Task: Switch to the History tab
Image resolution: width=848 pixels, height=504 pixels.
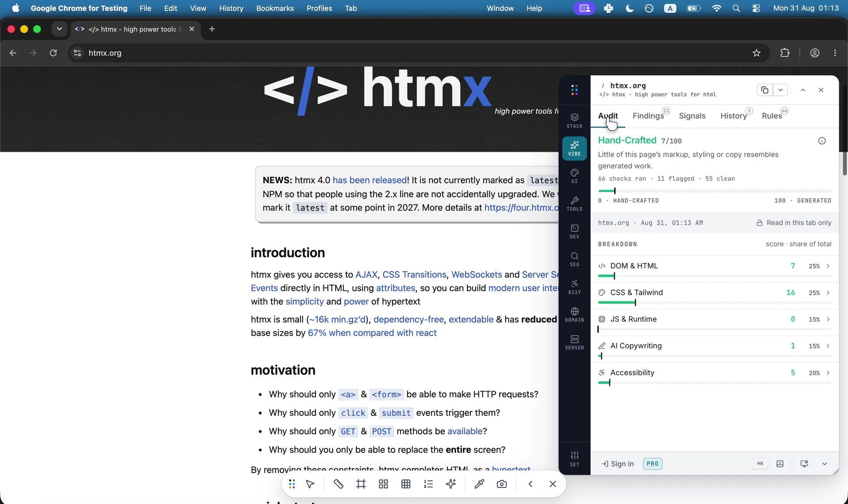Action: click(x=734, y=116)
